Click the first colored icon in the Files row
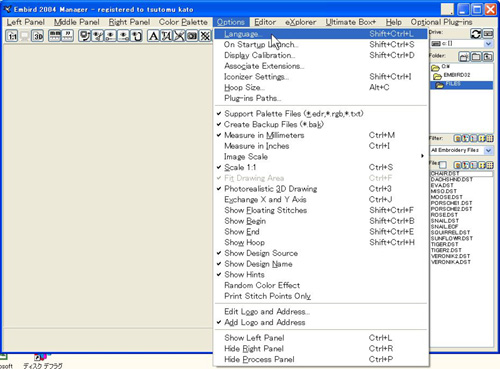The width and height of the screenshot is (500, 369). (x=457, y=165)
